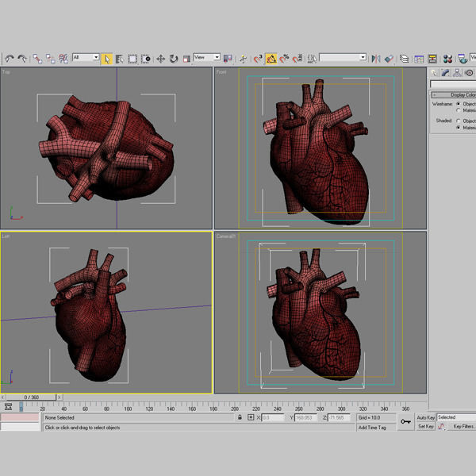476x476 pixels.
Task: Select the Select and Link tool
Action: coord(37,59)
